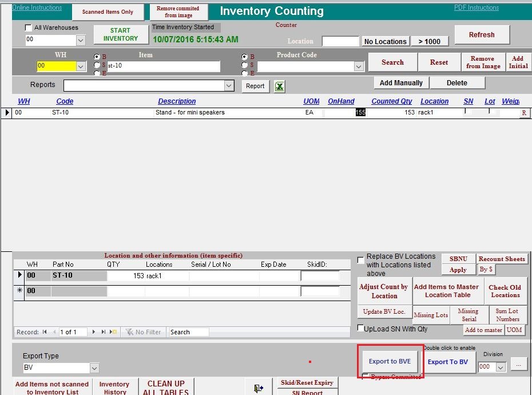Screen dimensions: 532x395
Task: Export the report with the Excel icon
Action: (x=279, y=86)
